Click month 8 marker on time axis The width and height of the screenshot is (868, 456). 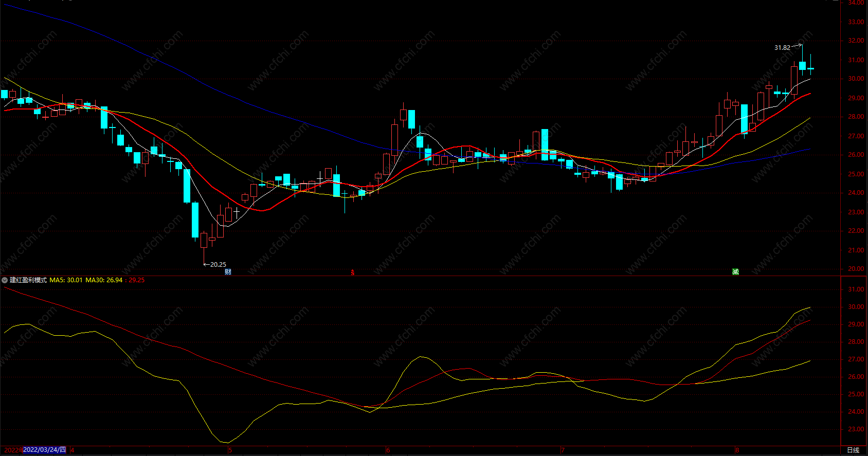[x=737, y=450]
